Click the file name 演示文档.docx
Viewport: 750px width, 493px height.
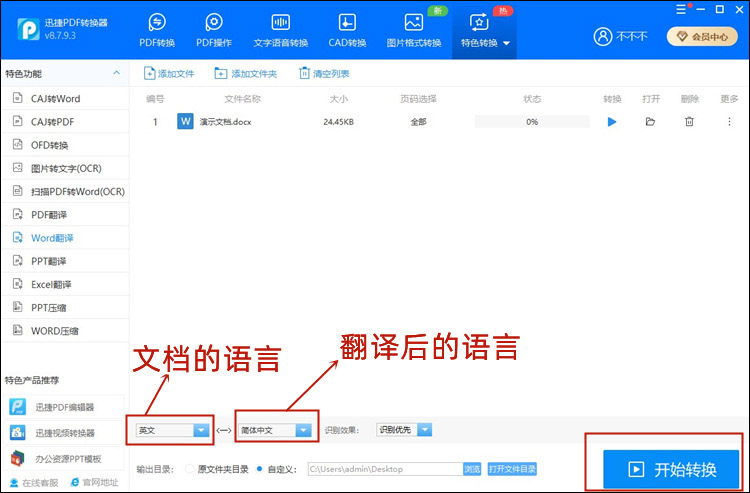pyautogui.click(x=225, y=122)
